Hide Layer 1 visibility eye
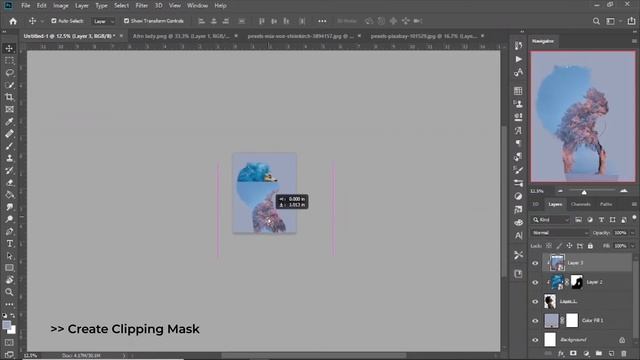Image resolution: width=640 pixels, height=360 pixels. 535,301
